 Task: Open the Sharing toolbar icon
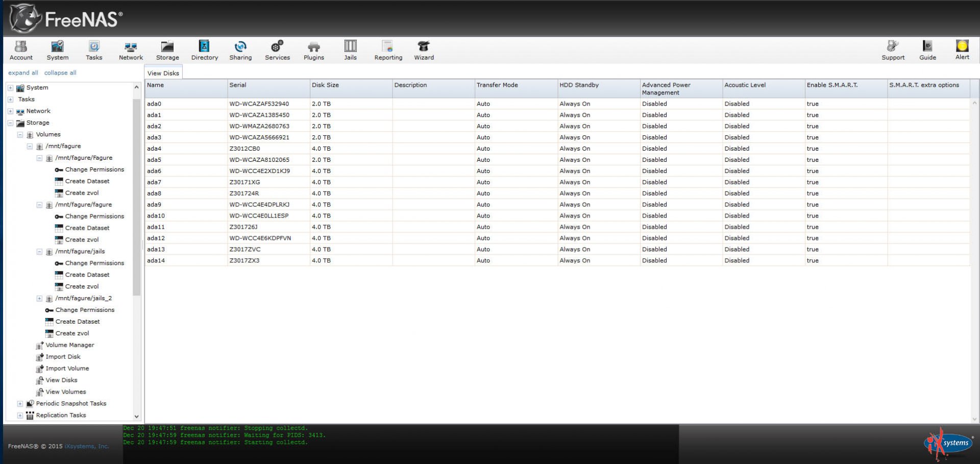click(240, 50)
